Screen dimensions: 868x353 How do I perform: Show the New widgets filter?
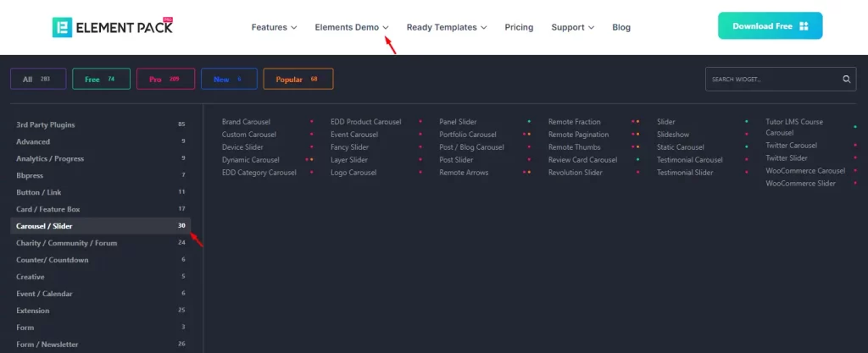coord(229,79)
